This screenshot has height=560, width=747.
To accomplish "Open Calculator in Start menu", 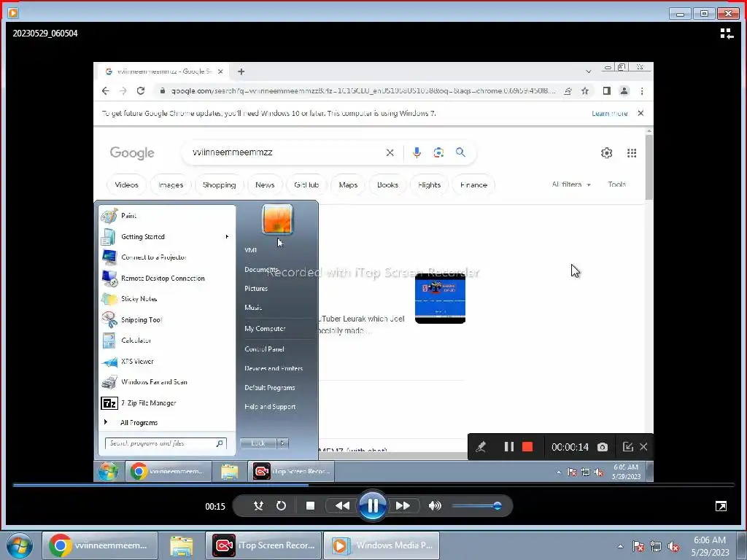I will (x=167, y=341).
